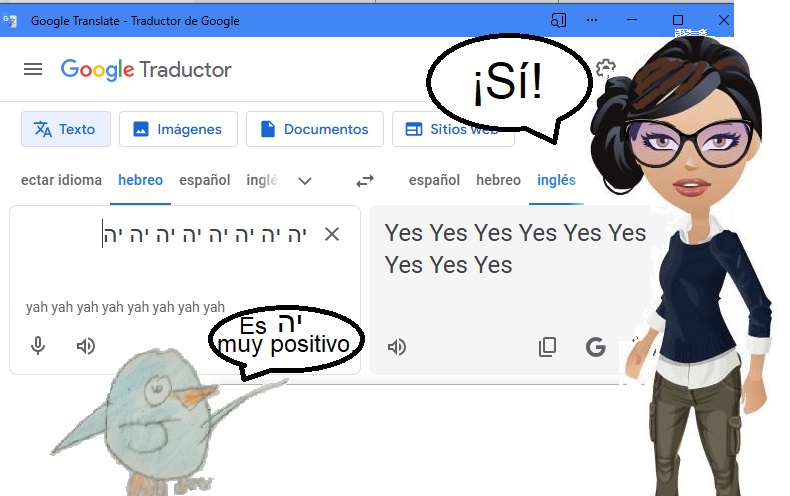Viewport: 790px width, 496px height.
Task: Listen to the English translation
Action: pyautogui.click(x=397, y=347)
